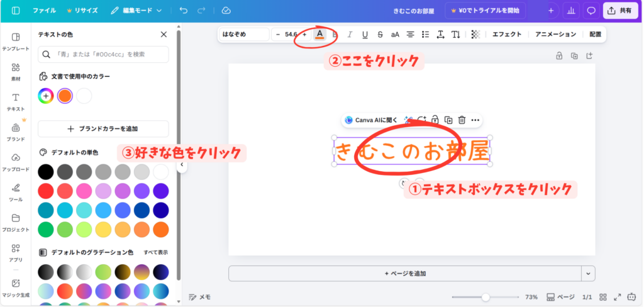
Task: Enter fullscreen with the expand arrows icon
Action: tap(618, 297)
